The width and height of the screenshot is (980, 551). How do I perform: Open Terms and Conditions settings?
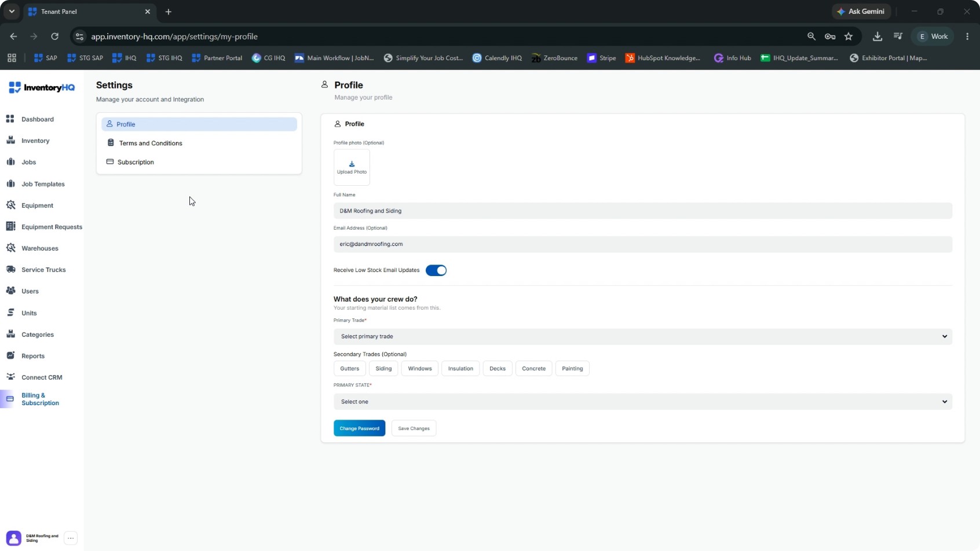coord(199,143)
